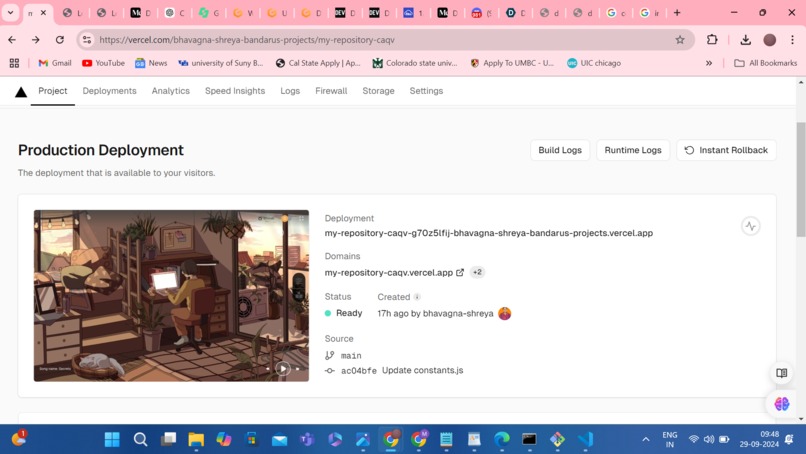Open the Windows Task View icon
Viewport: 806px width, 454px height.
click(168, 439)
